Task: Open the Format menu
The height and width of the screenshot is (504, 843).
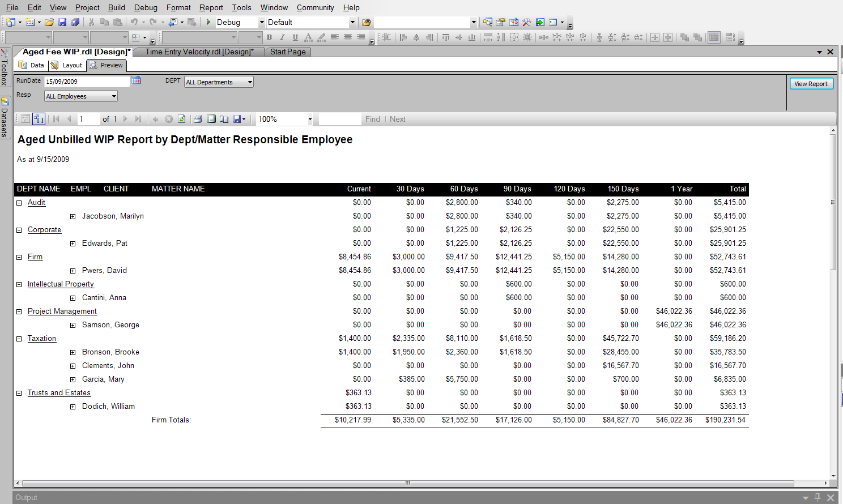Action: coord(178,7)
